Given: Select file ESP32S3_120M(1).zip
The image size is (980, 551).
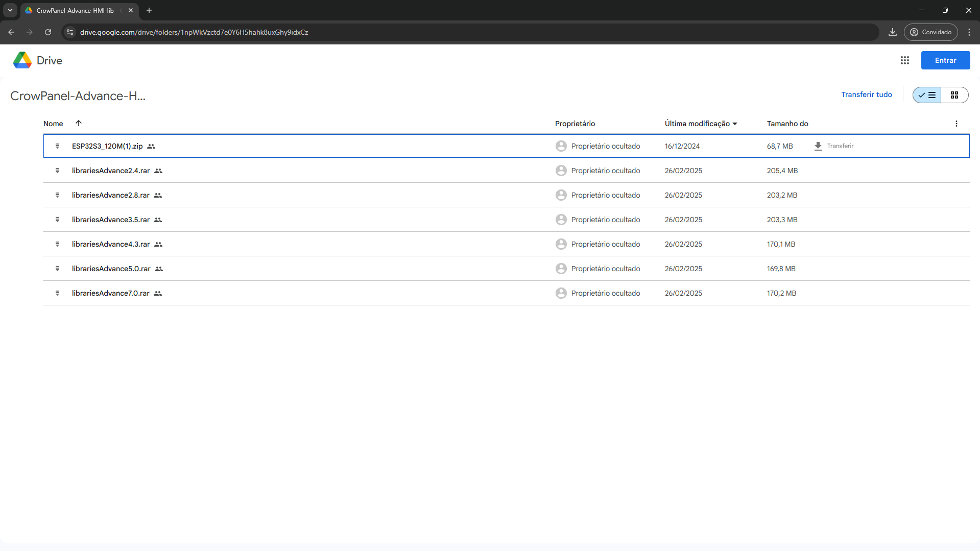Looking at the screenshot, I should click(506, 146).
